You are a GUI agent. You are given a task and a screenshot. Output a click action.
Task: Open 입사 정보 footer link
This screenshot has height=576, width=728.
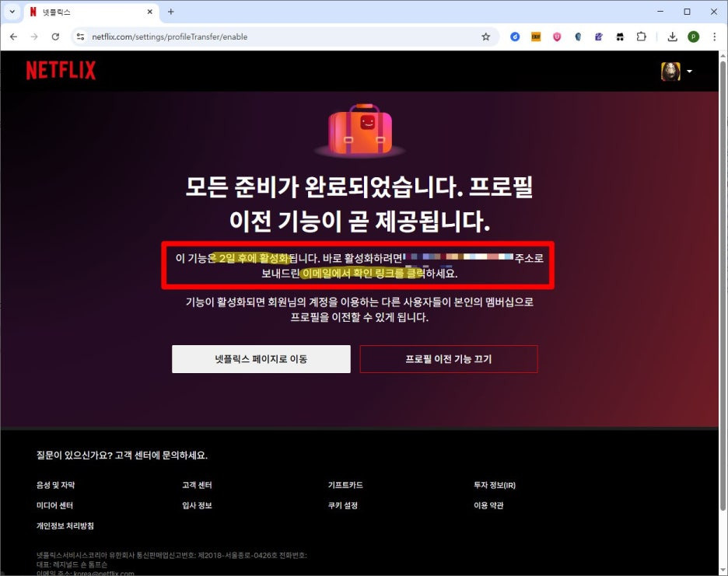click(197, 505)
